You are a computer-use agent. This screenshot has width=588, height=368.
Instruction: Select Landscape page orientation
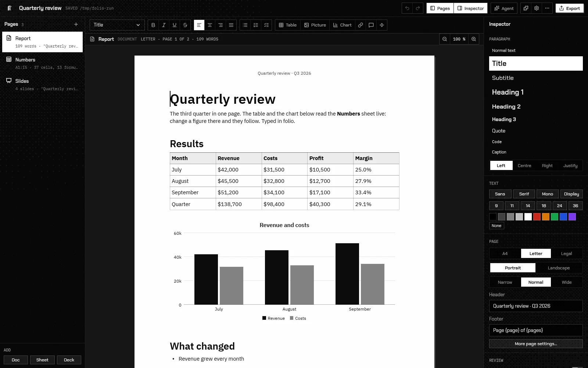click(559, 268)
